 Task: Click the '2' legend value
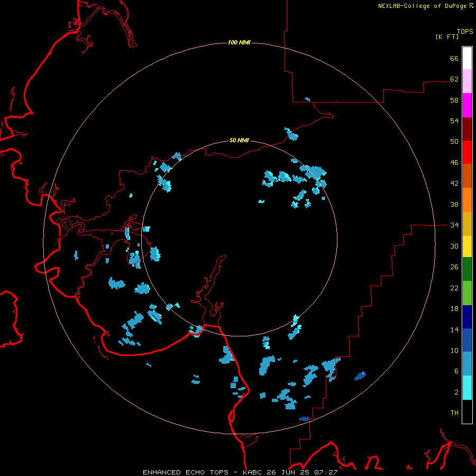[456, 392]
